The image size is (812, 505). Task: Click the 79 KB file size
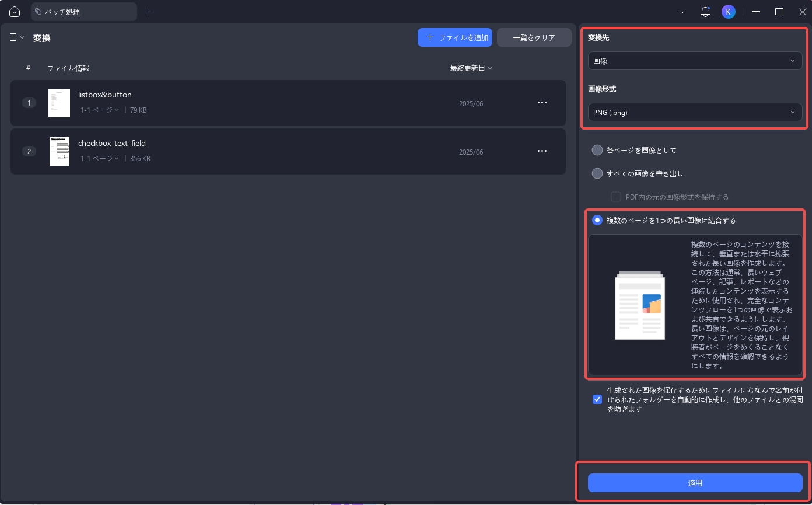[x=138, y=110]
